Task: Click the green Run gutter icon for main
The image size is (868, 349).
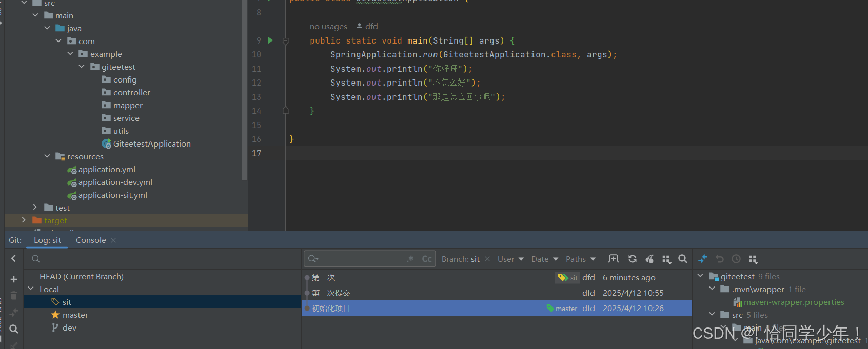Action: tap(270, 40)
